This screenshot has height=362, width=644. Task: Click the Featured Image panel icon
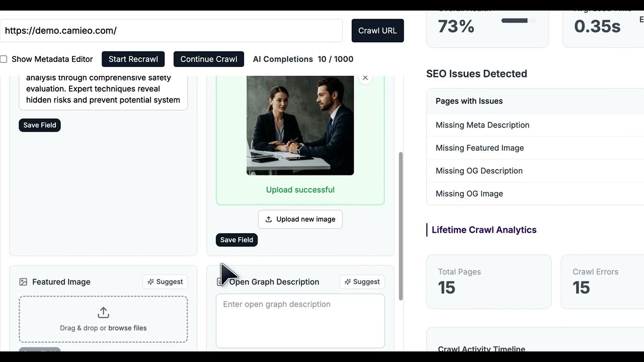tap(23, 282)
